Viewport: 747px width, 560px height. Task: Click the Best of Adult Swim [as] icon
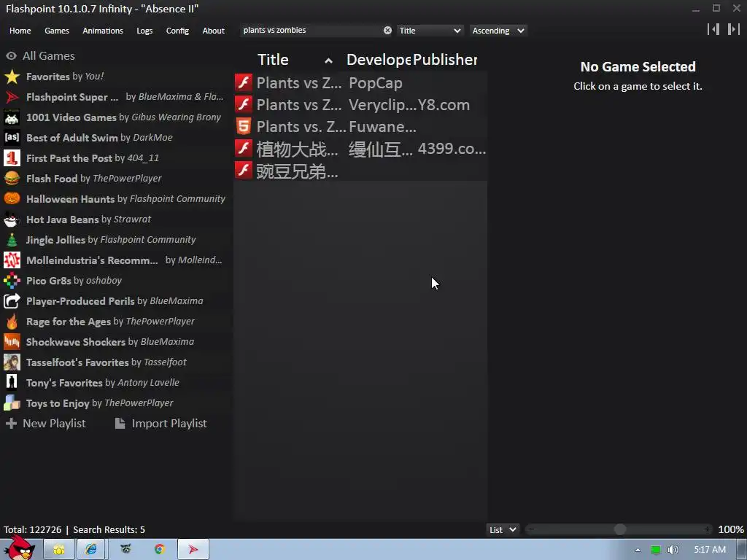click(x=12, y=138)
